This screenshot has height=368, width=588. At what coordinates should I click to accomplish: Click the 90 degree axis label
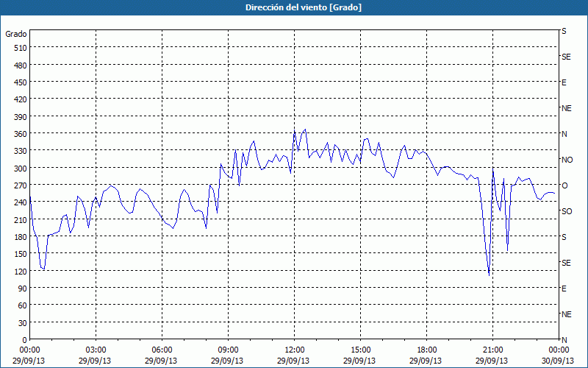pos(23,289)
